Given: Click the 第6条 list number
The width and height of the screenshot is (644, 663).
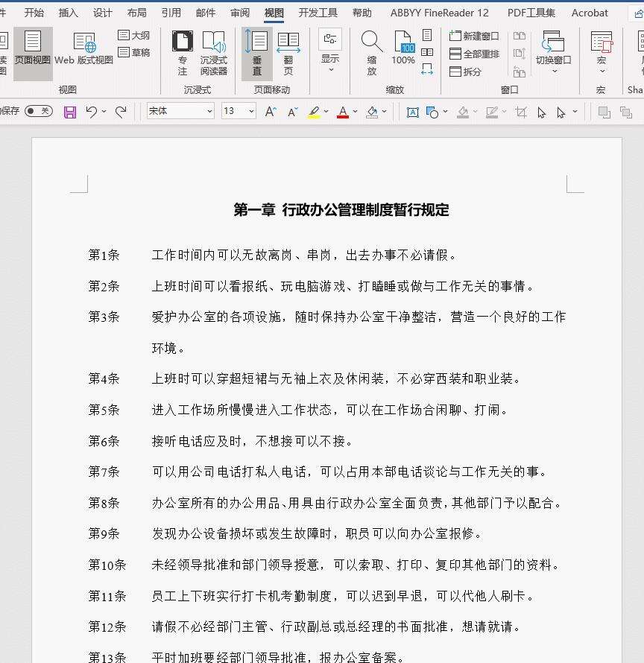Looking at the screenshot, I should [x=104, y=441].
